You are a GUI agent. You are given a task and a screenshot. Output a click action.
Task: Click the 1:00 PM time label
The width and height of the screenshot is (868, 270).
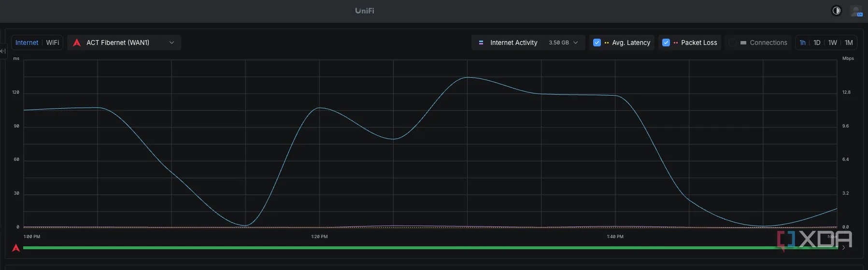click(x=32, y=237)
